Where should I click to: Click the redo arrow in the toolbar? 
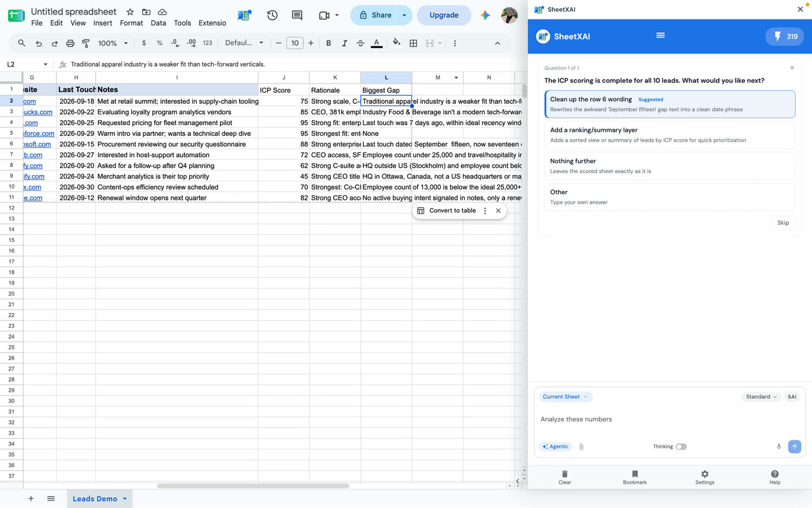(x=55, y=43)
